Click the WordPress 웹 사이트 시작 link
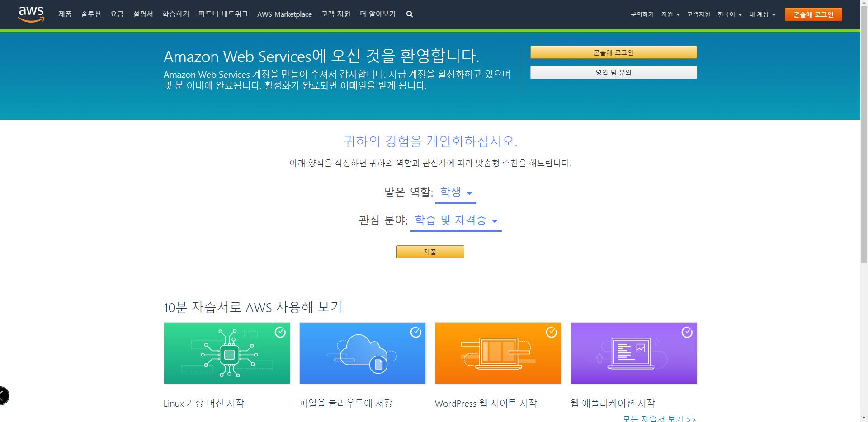Viewport: 868px width, 422px height. (486, 403)
